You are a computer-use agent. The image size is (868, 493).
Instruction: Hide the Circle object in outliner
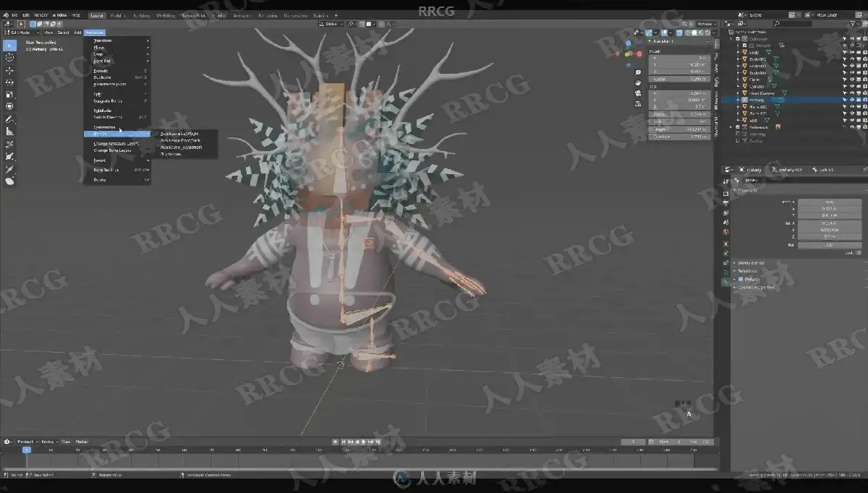[851, 80]
